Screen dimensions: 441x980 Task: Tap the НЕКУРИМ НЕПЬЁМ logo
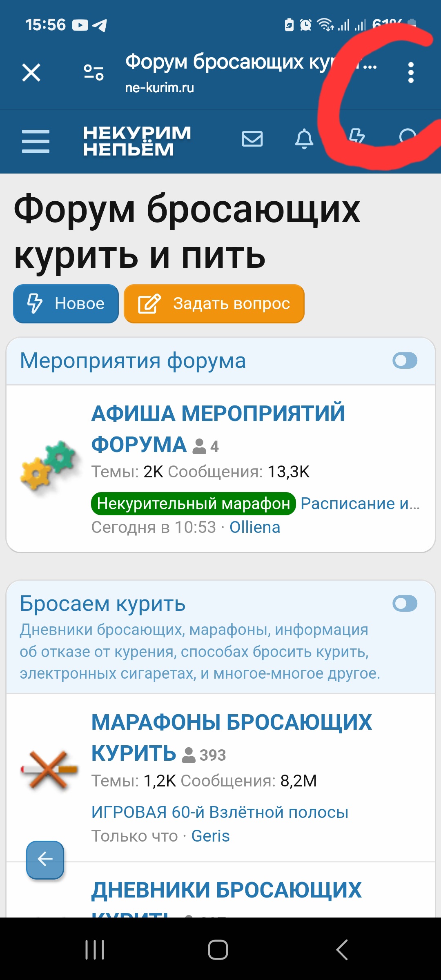tap(137, 141)
